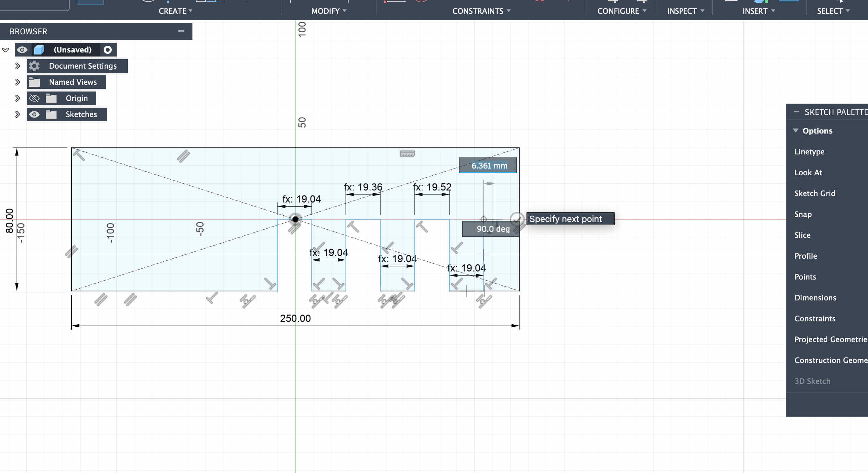Image resolution: width=868 pixels, height=473 pixels.
Task: Click the horizontal constraint glyph on top edge
Action: click(407, 154)
